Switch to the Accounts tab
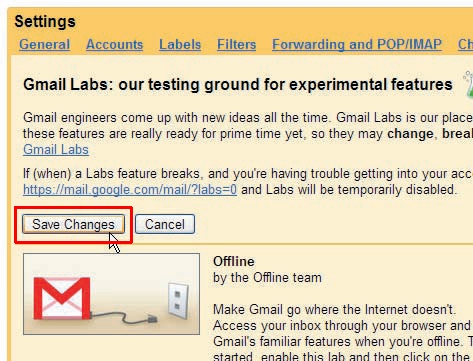The height and width of the screenshot is (361, 473). (x=114, y=44)
